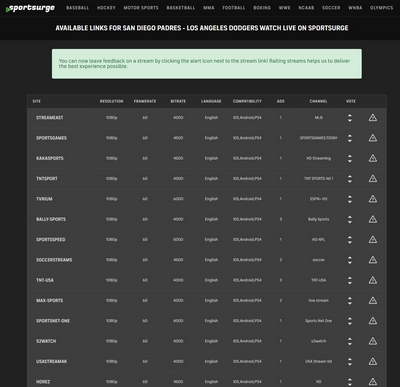400x387 pixels.
Task: Click the Sportsurge logo
Action: pyautogui.click(x=30, y=8)
